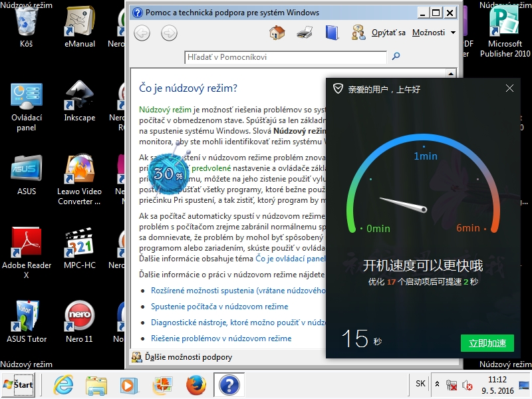Select the Kôš recycle bin icon
532x399 pixels.
point(26,27)
